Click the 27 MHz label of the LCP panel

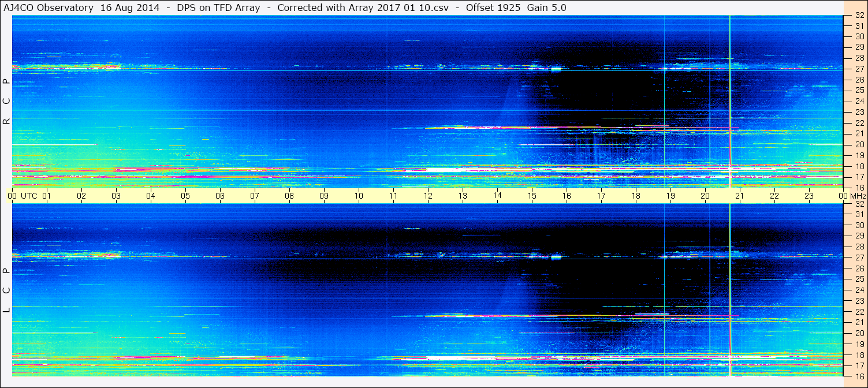pos(859,258)
